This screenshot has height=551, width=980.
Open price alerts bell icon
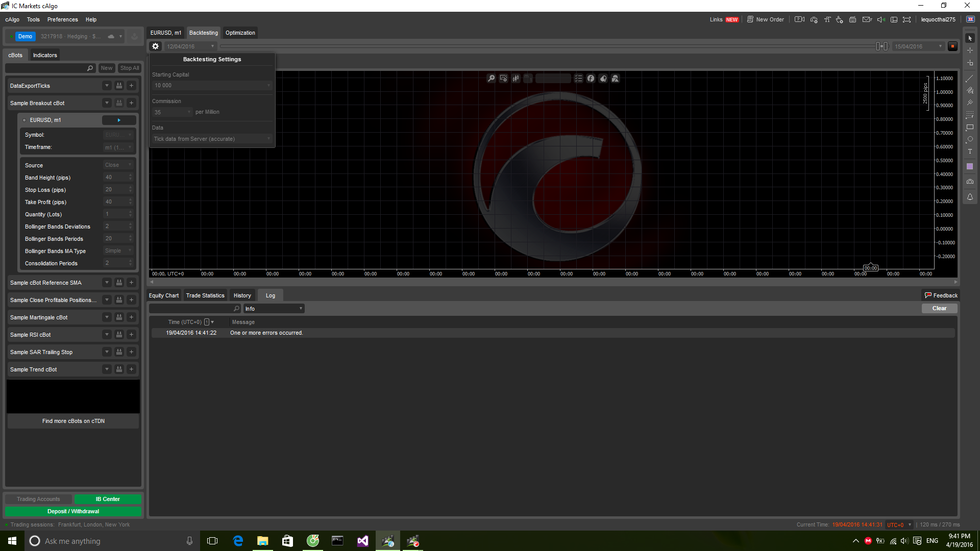970,197
